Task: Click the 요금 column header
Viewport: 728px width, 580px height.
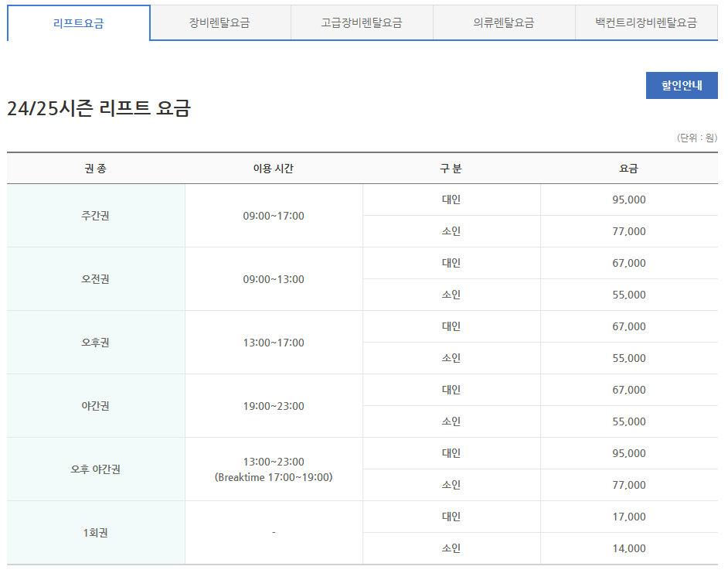Action: pos(629,169)
